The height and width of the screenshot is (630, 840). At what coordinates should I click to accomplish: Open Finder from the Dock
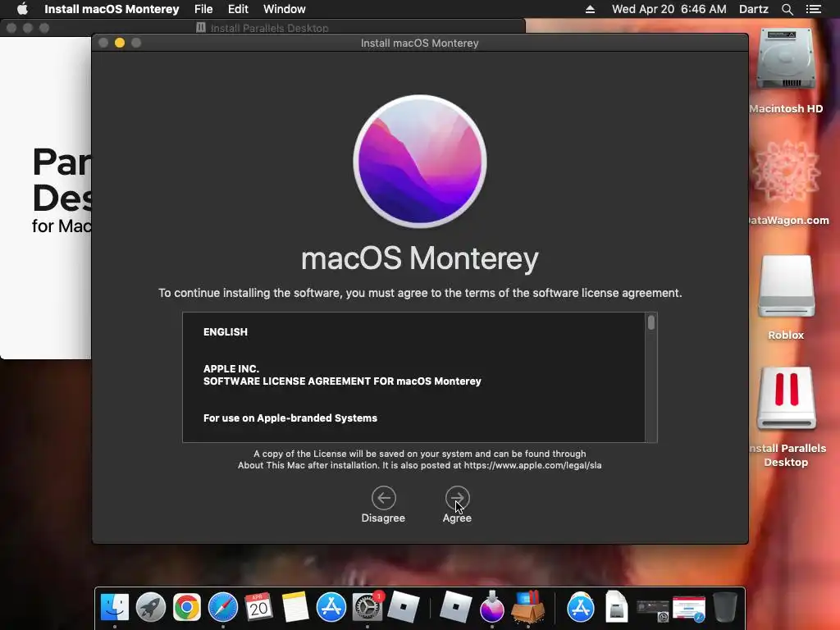[x=115, y=608]
